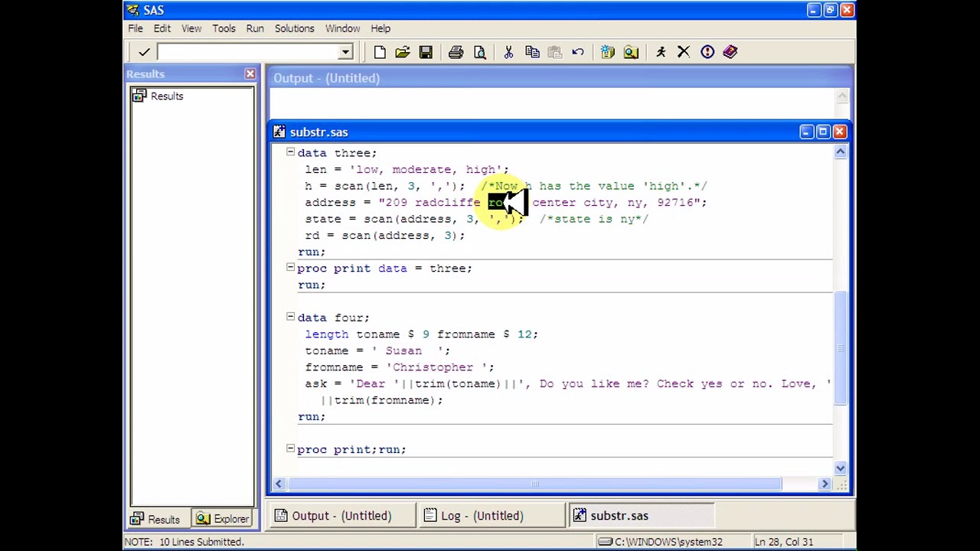Click the '||trim(fromname);' code line
This screenshot has height=551, width=980.
[x=381, y=400]
